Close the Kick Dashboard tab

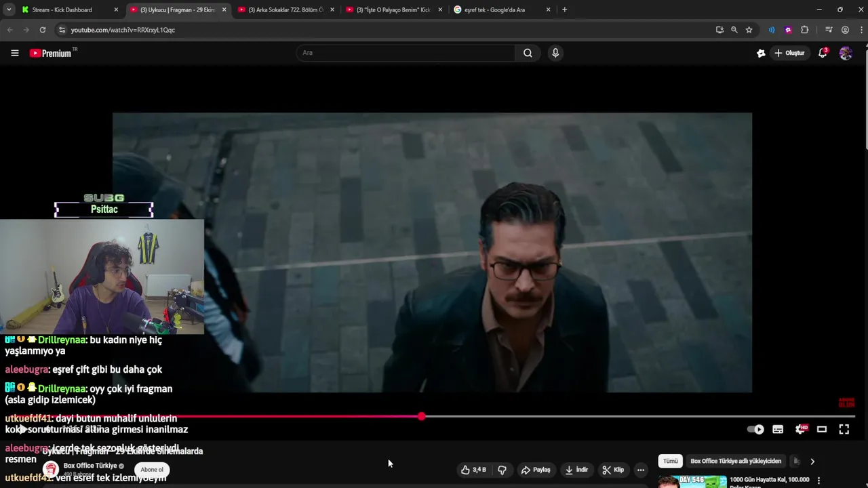(x=116, y=9)
